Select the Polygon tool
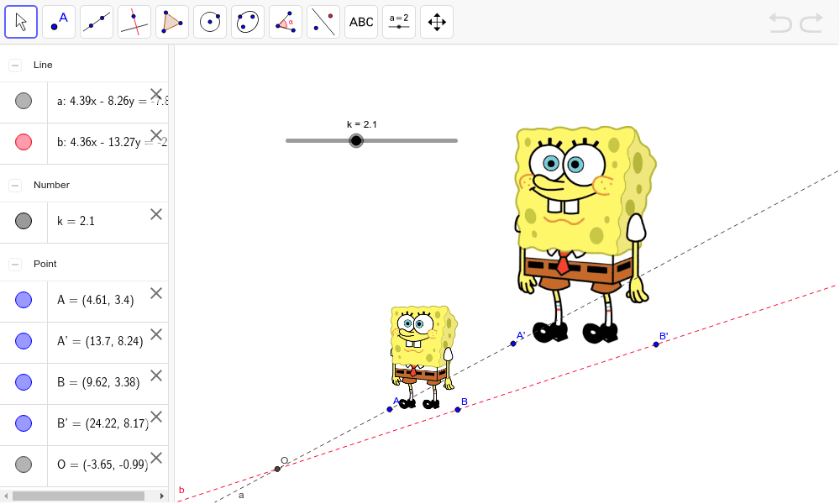The image size is (840, 504). (x=172, y=22)
